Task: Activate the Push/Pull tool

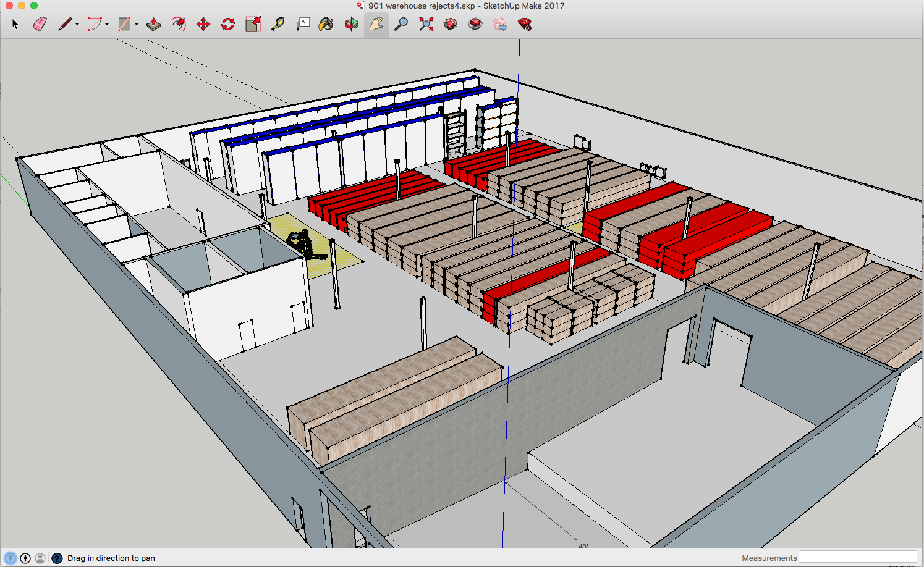Action: (154, 24)
